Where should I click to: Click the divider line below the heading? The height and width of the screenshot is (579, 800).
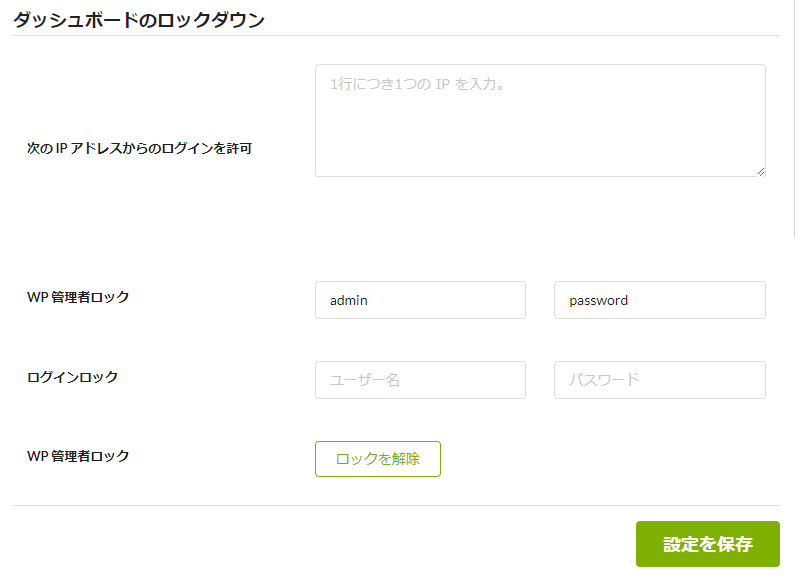[396, 36]
